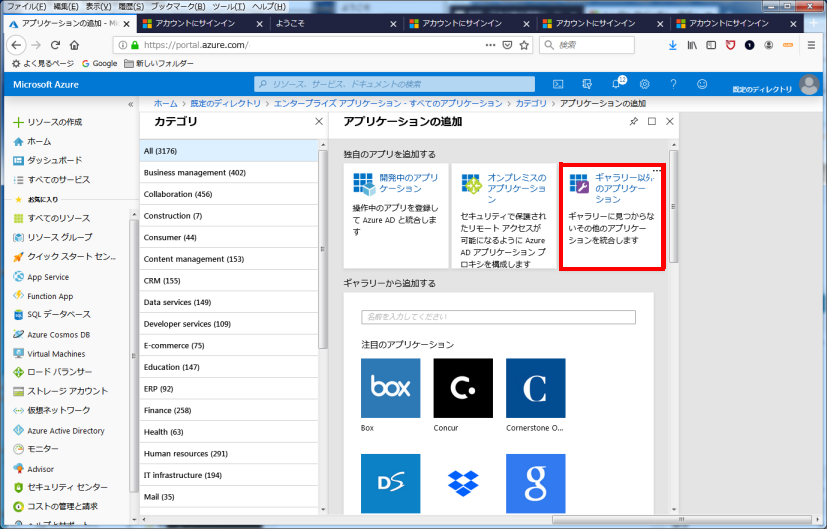Click the category list scrollbar
Image resolution: width=827 pixels, height=529 pixels.
point(323,249)
